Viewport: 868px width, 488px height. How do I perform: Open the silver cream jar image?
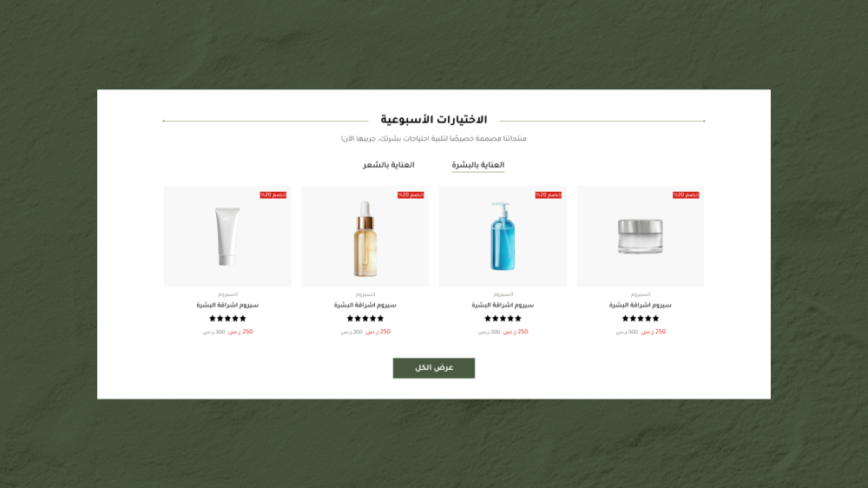641,236
